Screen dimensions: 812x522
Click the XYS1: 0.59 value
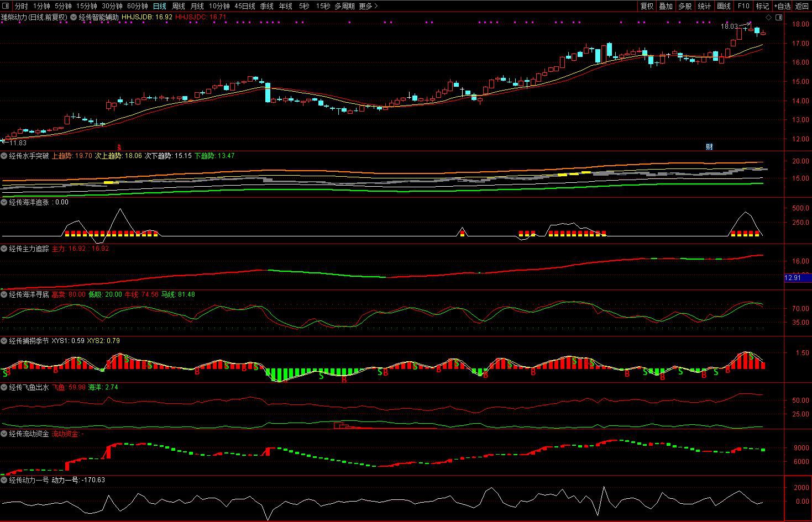click(68, 341)
